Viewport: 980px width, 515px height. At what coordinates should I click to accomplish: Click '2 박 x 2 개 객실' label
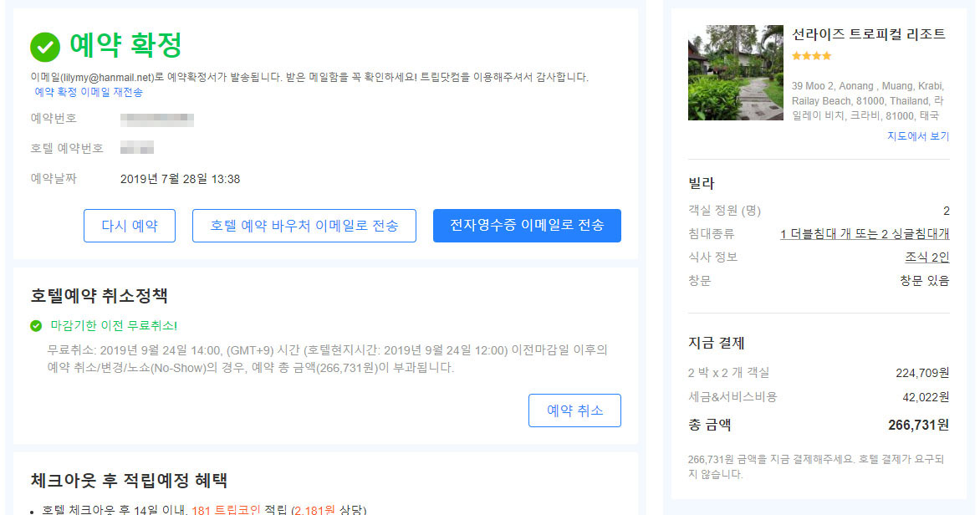tap(729, 373)
